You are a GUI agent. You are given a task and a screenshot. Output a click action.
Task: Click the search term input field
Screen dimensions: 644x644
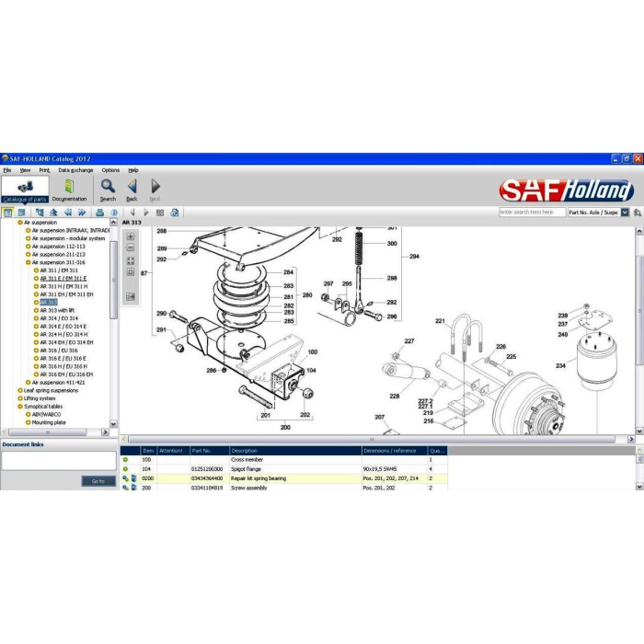tap(533, 213)
